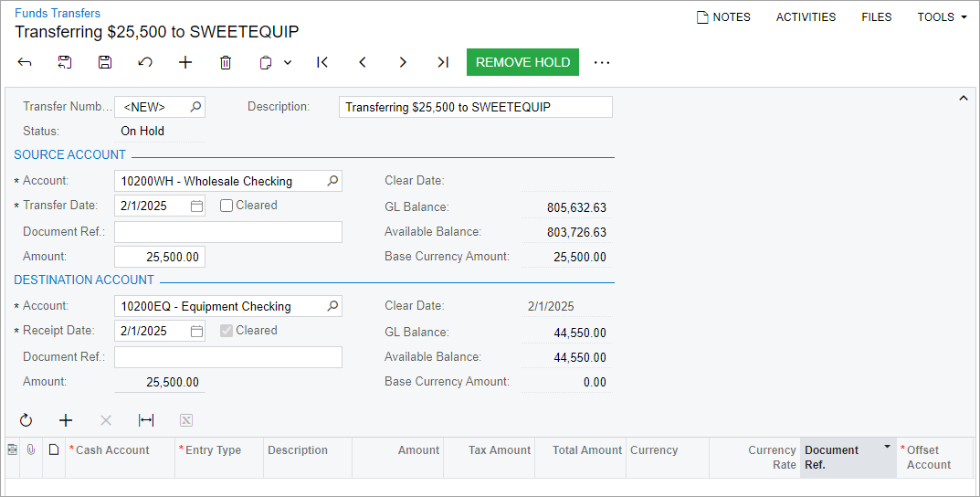This screenshot has height=497, width=980.
Task: Click Fit to Screen column icon
Action: [146, 420]
